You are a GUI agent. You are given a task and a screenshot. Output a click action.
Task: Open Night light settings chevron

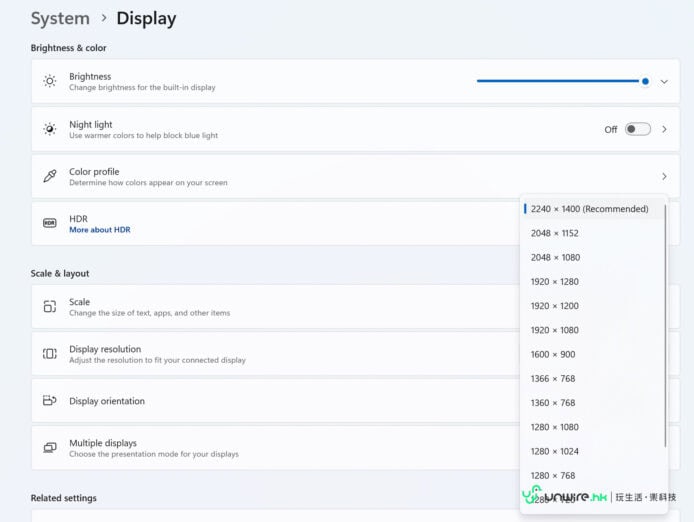pyautogui.click(x=664, y=129)
